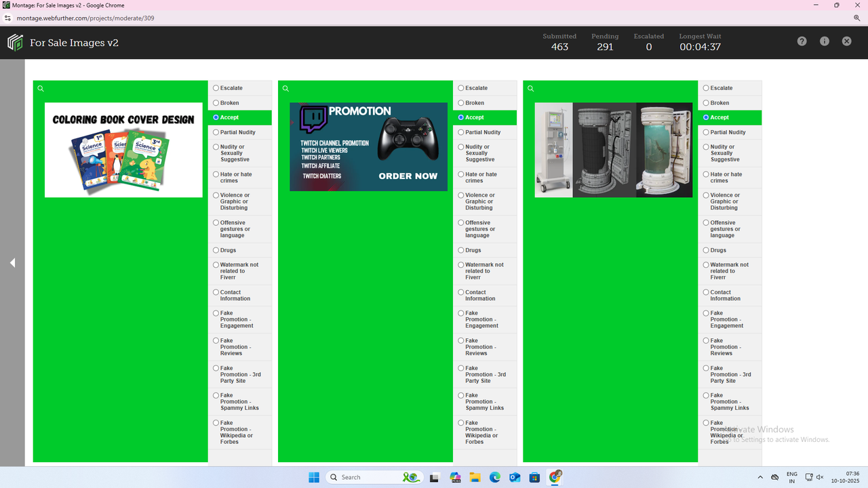Screen dimensions: 868x488
Task: Open the medical machine thumbnail
Action: pos(614,150)
